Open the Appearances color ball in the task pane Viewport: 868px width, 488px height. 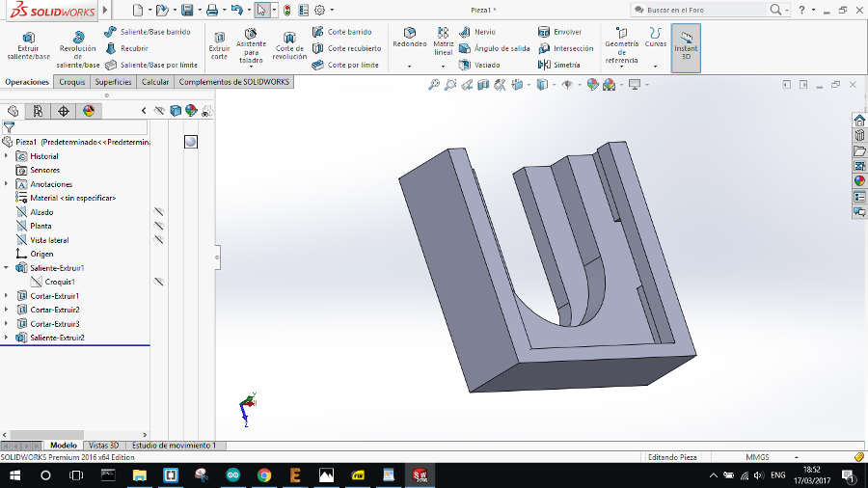[x=859, y=181]
